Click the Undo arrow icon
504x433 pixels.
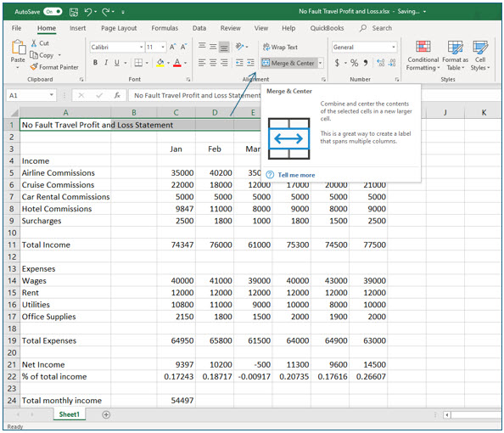[x=88, y=12]
